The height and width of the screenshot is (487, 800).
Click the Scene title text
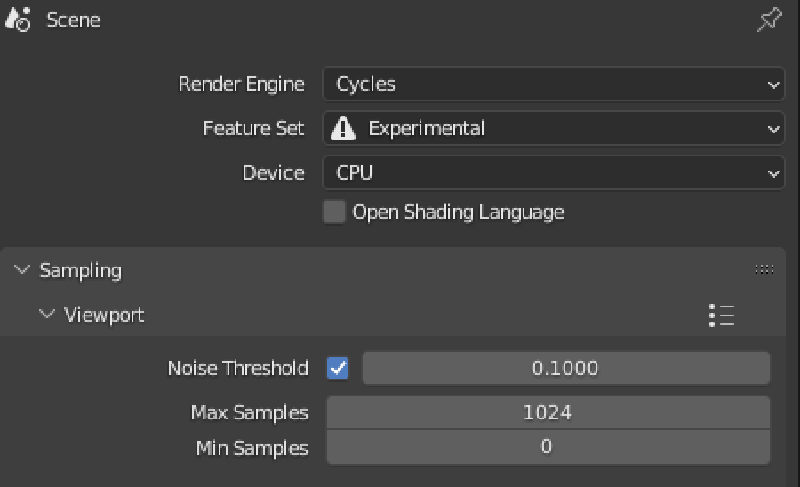click(x=73, y=20)
